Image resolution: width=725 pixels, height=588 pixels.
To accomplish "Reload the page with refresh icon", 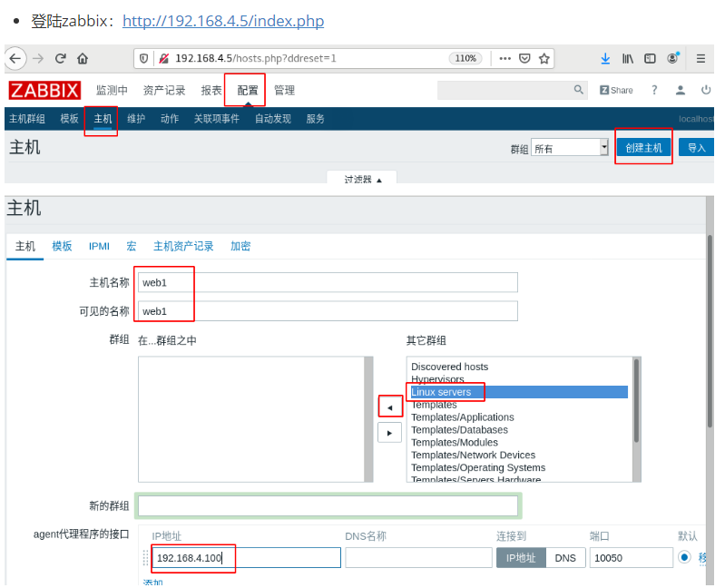I will pyautogui.click(x=61, y=59).
